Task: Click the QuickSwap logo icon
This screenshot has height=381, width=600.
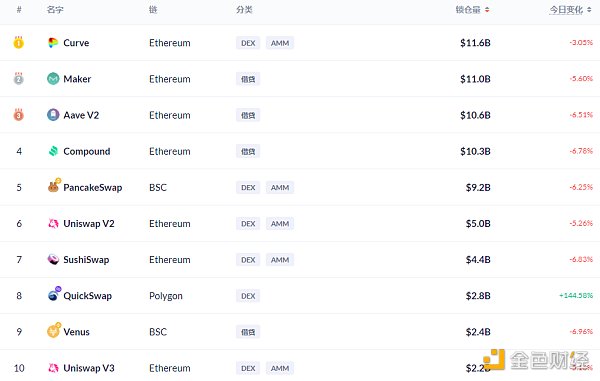Action: [x=54, y=294]
